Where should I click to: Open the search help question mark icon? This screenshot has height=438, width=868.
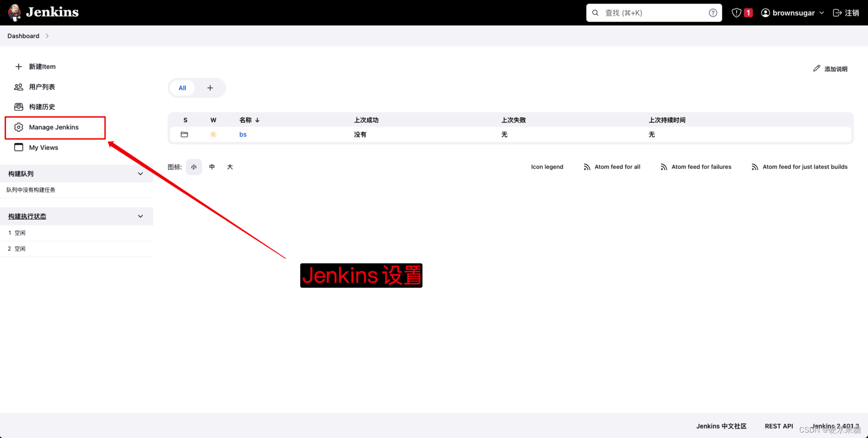click(713, 13)
